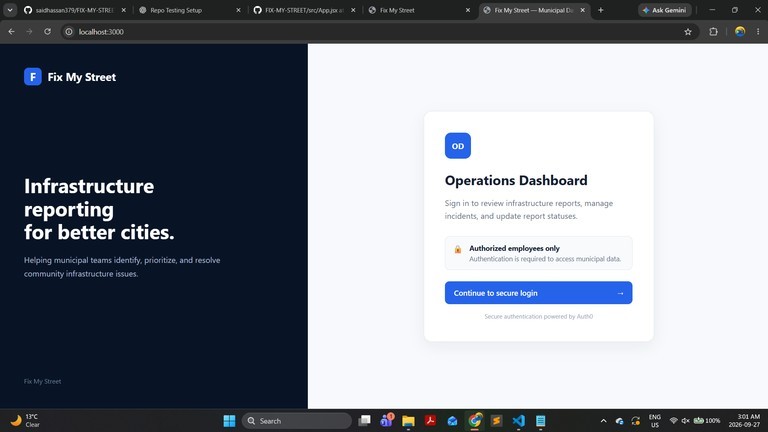Click the Fix My Street footer text
Screen dimensions: 768x432
coord(43,381)
